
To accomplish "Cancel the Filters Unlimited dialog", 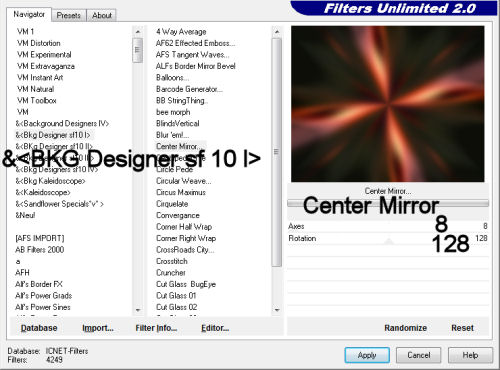I will [419, 355].
